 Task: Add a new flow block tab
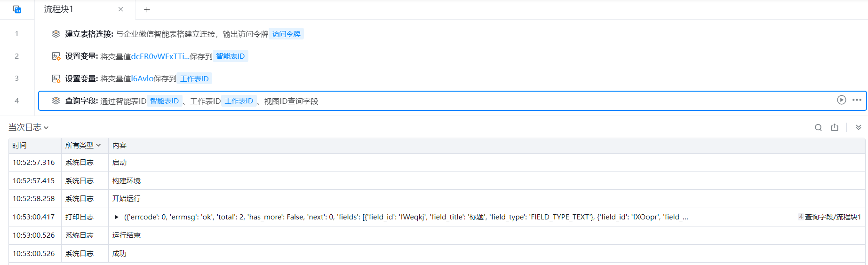pyautogui.click(x=147, y=9)
